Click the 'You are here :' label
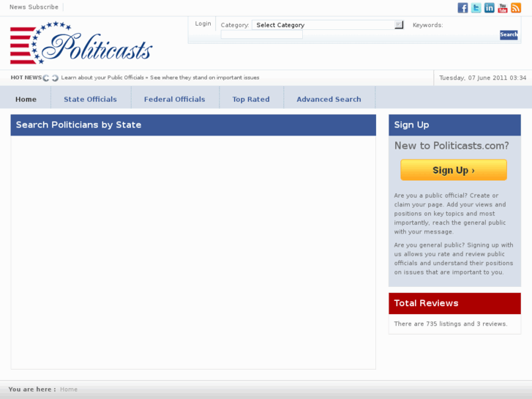This screenshot has width=532, height=399. (x=32, y=389)
